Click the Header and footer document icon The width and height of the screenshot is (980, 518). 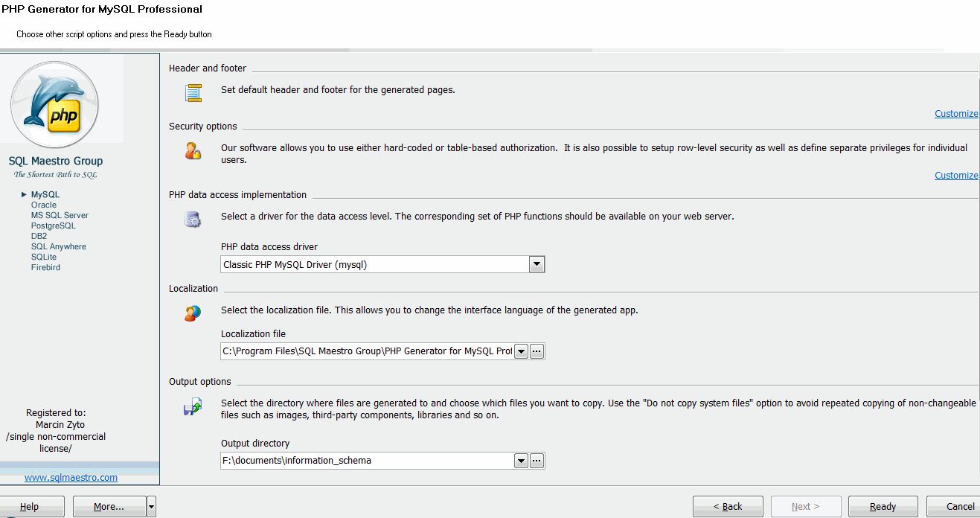pyautogui.click(x=193, y=93)
